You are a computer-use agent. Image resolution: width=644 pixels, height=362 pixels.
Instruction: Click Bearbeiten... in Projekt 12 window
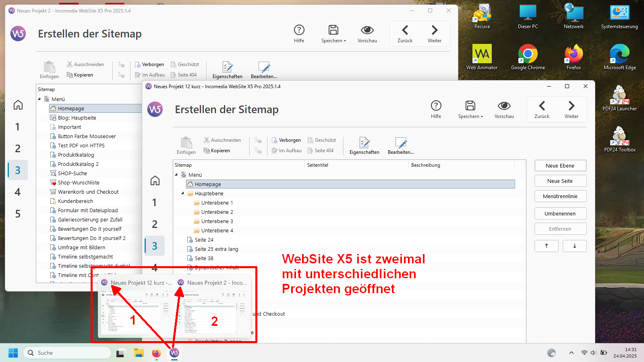[x=401, y=146]
